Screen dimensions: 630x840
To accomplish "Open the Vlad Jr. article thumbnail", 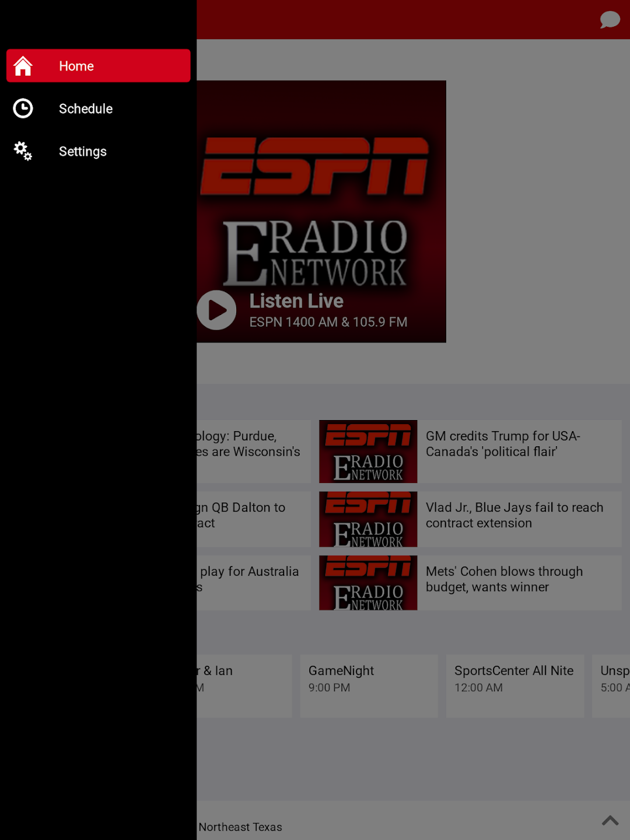I will (x=368, y=519).
